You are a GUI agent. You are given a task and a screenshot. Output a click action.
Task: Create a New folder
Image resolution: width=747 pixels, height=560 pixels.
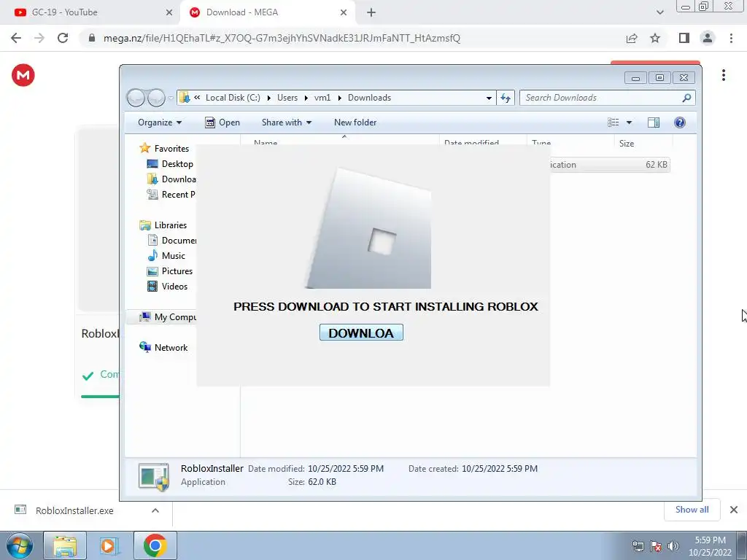point(355,122)
